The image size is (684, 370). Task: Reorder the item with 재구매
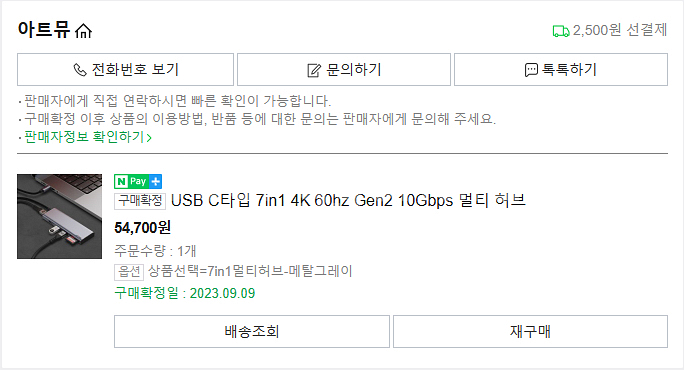[530, 332]
